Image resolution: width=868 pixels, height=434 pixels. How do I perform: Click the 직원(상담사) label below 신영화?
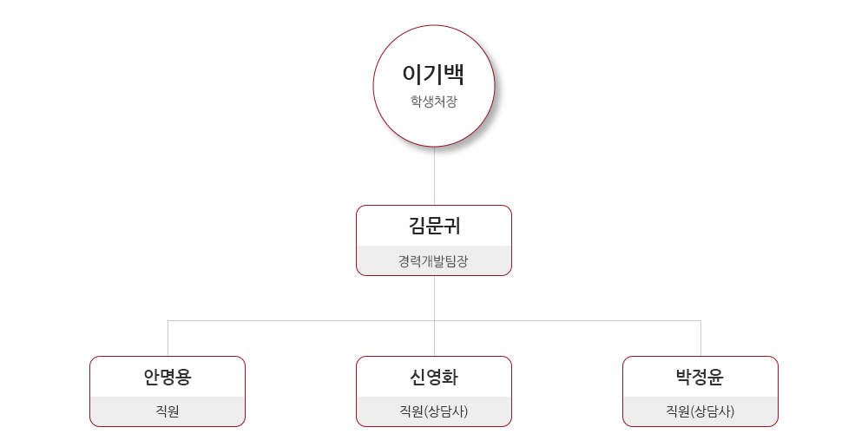point(434,411)
